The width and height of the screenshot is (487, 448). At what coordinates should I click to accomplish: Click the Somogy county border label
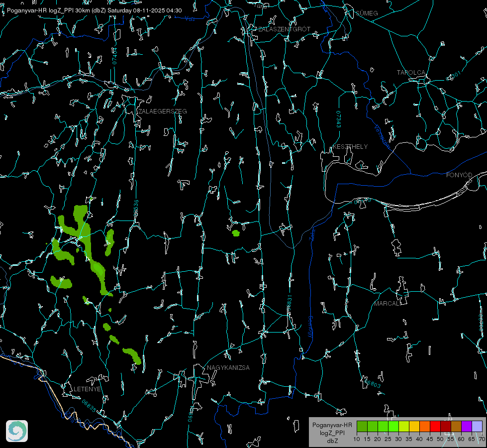(x=310, y=327)
